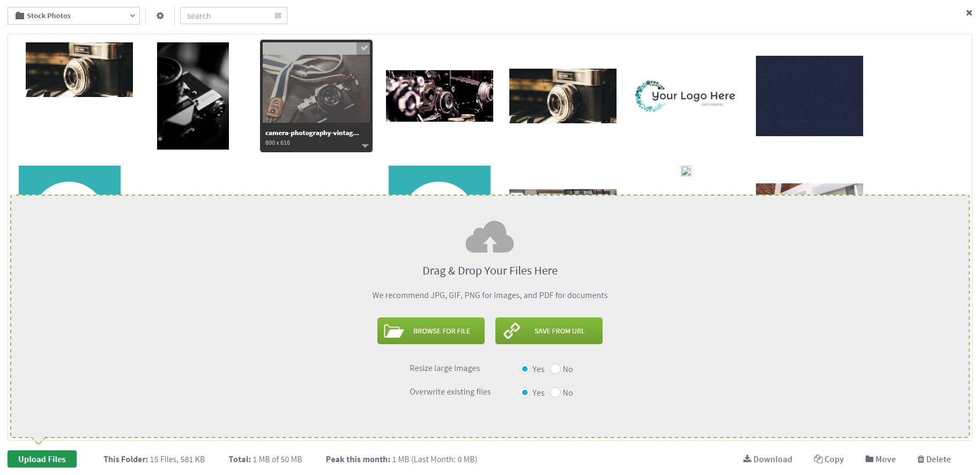
Task: Download the selected file
Action: click(768, 459)
